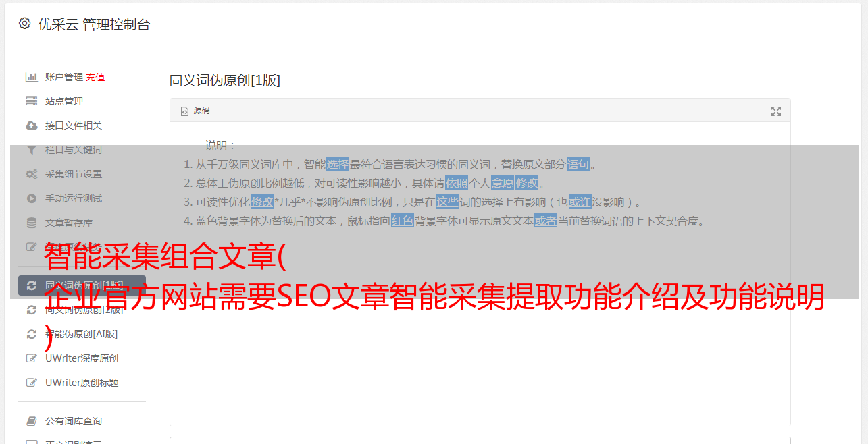
Task: Click the 站点管理 server icon
Action: (31, 101)
